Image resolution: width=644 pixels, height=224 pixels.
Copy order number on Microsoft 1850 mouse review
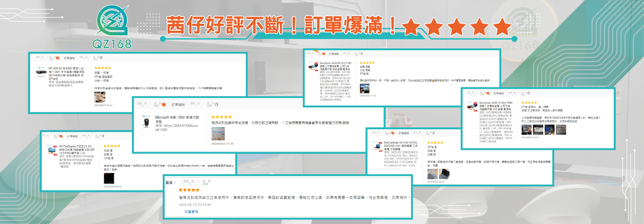pyautogui.click(x=217, y=104)
